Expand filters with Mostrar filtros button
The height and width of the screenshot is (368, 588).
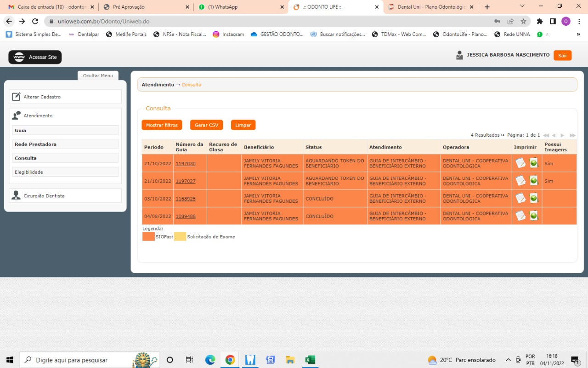point(162,125)
